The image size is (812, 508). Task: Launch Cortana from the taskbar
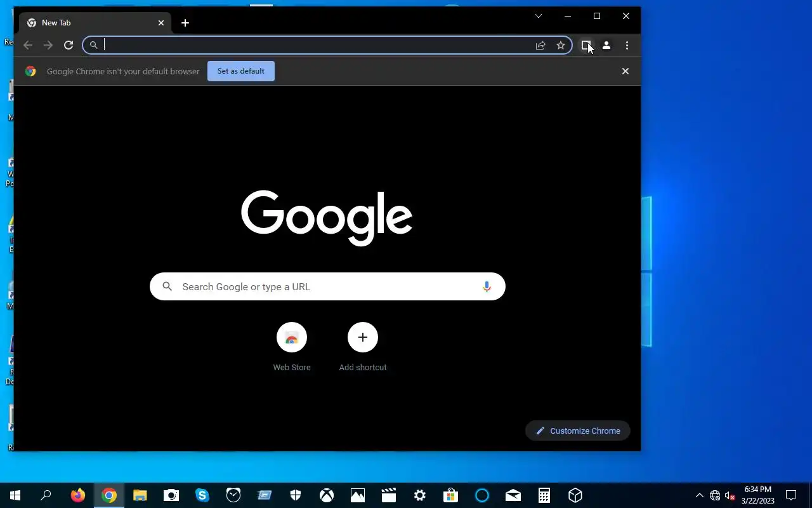pos(482,495)
